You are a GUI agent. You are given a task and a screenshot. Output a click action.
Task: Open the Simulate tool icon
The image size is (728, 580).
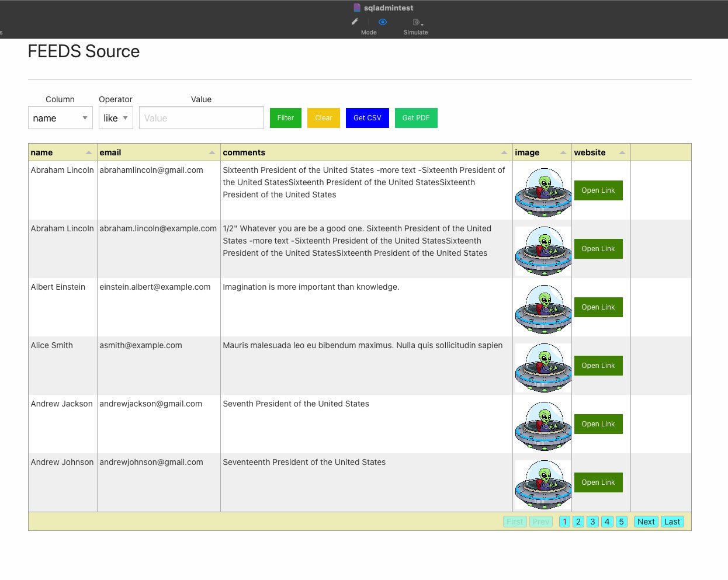click(x=415, y=22)
